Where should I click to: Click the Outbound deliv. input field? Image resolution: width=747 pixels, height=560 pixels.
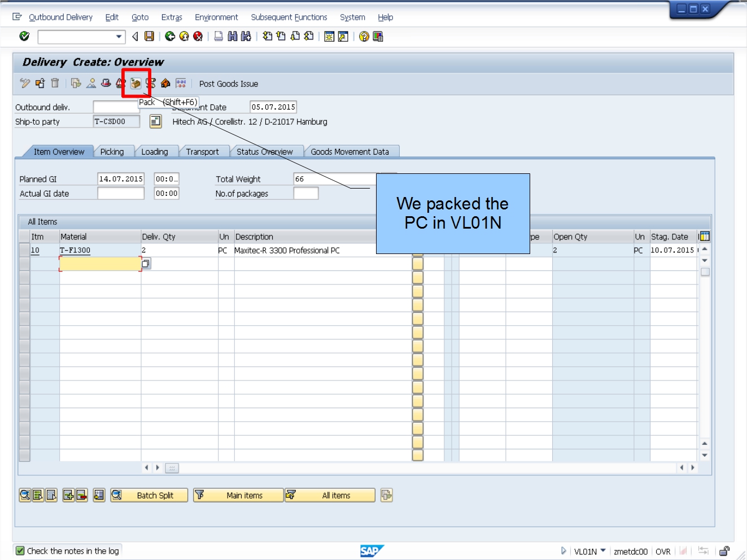[x=116, y=107]
